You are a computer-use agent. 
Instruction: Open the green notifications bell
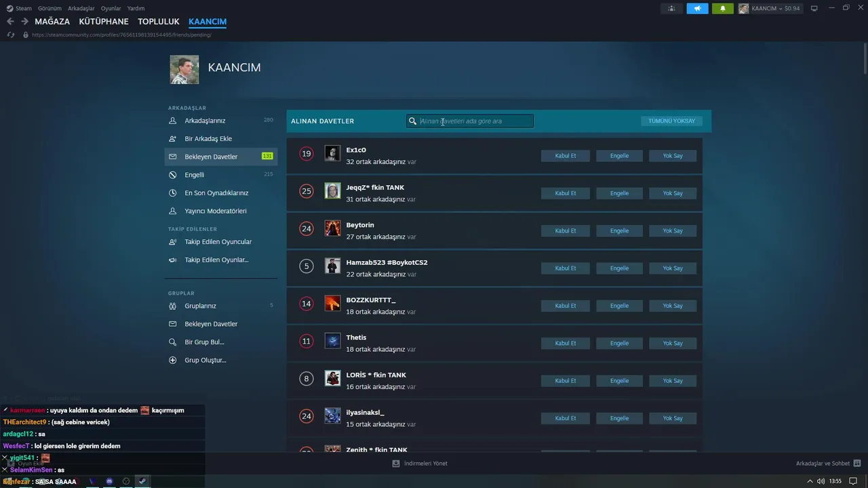coord(723,8)
